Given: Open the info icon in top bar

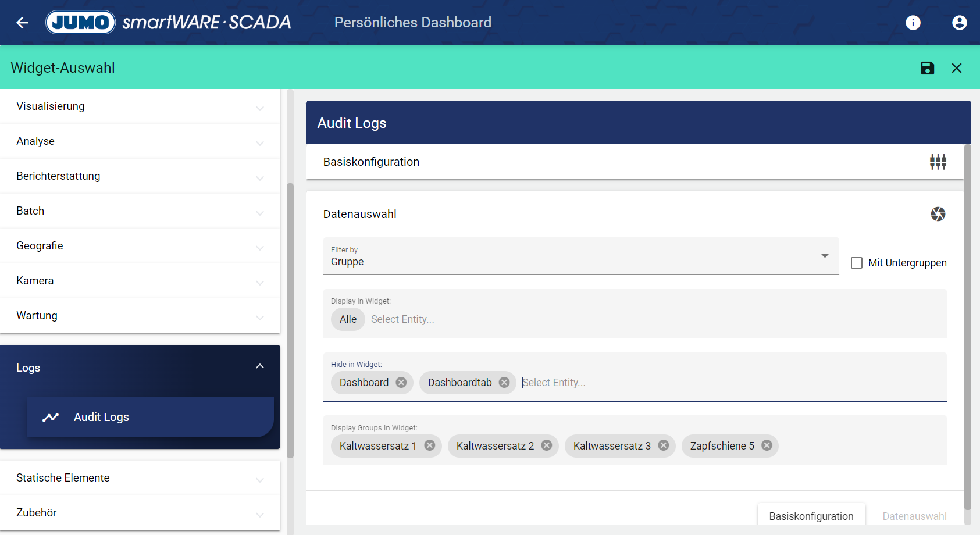Looking at the screenshot, I should click(x=913, y=23).
